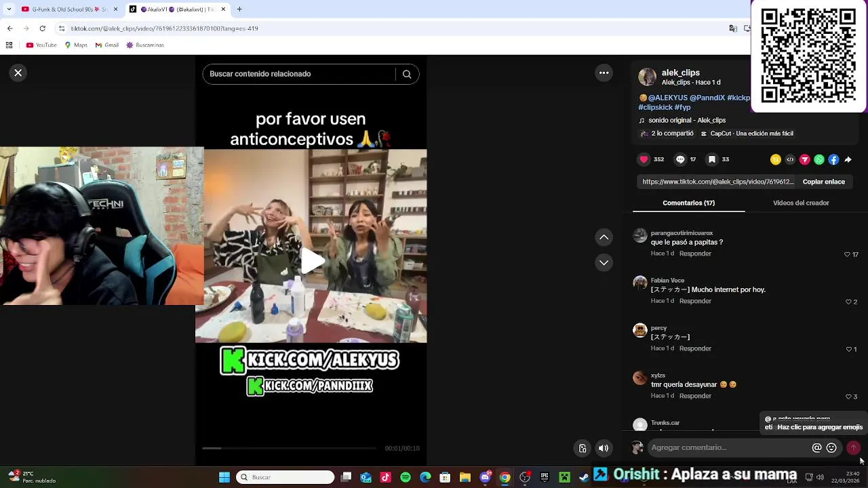Open Steam from the taskbar
Image resolution: width=868 pixels, height=488 pixels.
click(584, 477)
